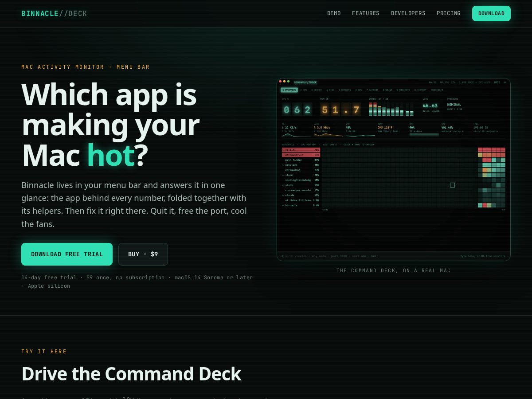532x399 pixels.
Task: Select the com.macpaw.moonlo process row
Action: point(301,190)
